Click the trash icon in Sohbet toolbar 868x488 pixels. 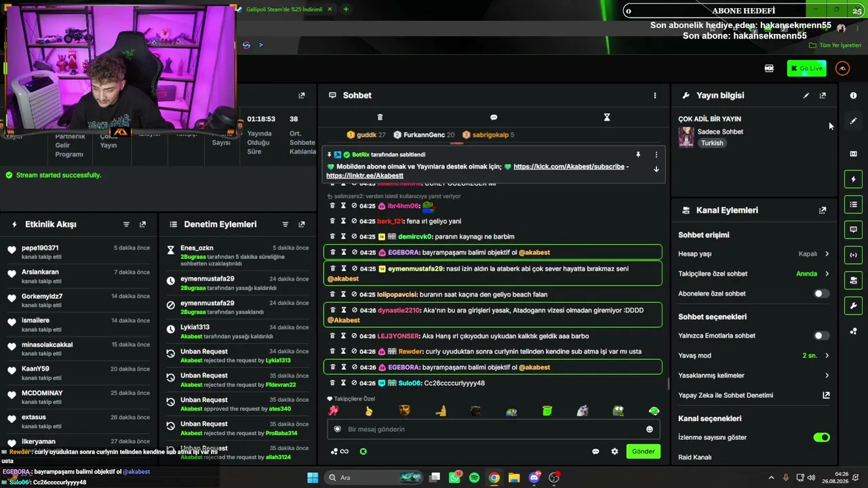pos(380,117)
